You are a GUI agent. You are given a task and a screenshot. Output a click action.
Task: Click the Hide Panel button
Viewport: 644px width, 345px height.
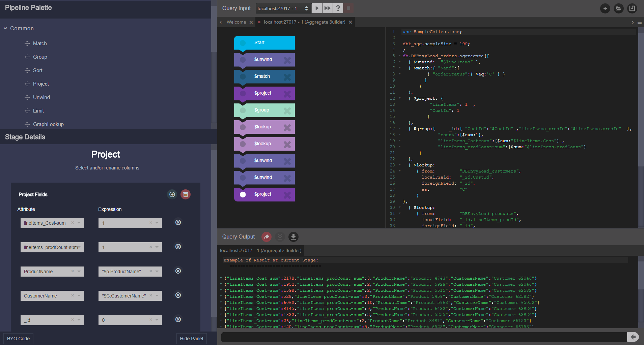[191, 339]
